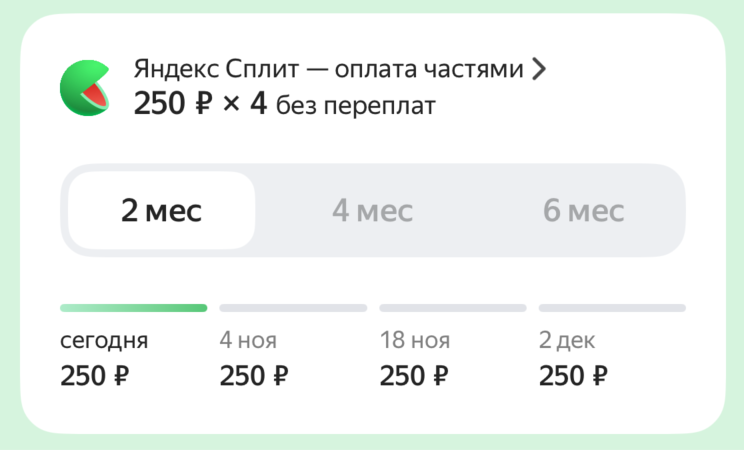Click the 4 ноя progress bar segment
The image size is (744, 450).
(x=293, y=308)
